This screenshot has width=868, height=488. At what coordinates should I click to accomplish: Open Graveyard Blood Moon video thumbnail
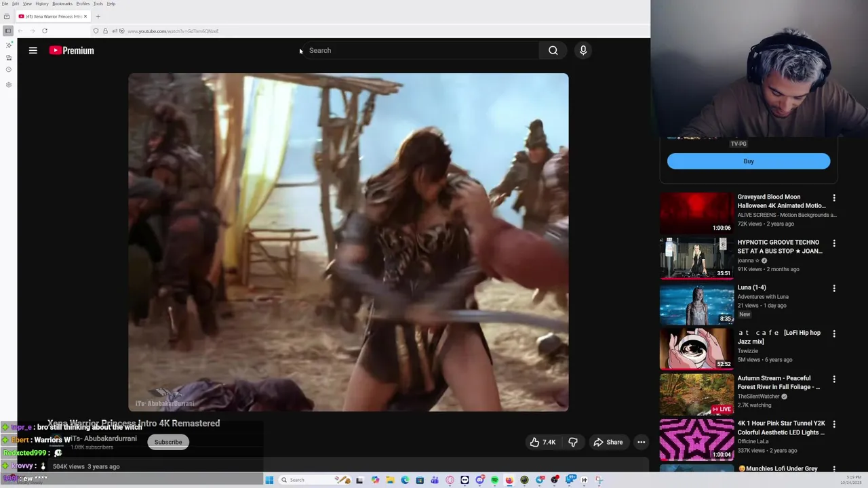click(696, 213)
